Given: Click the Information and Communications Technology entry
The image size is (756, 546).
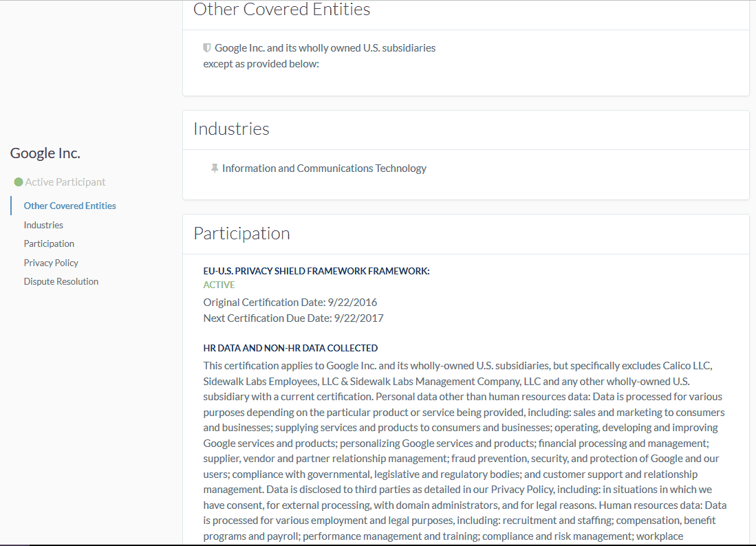Looking at the screenshot, I should (x=324, y=168).
